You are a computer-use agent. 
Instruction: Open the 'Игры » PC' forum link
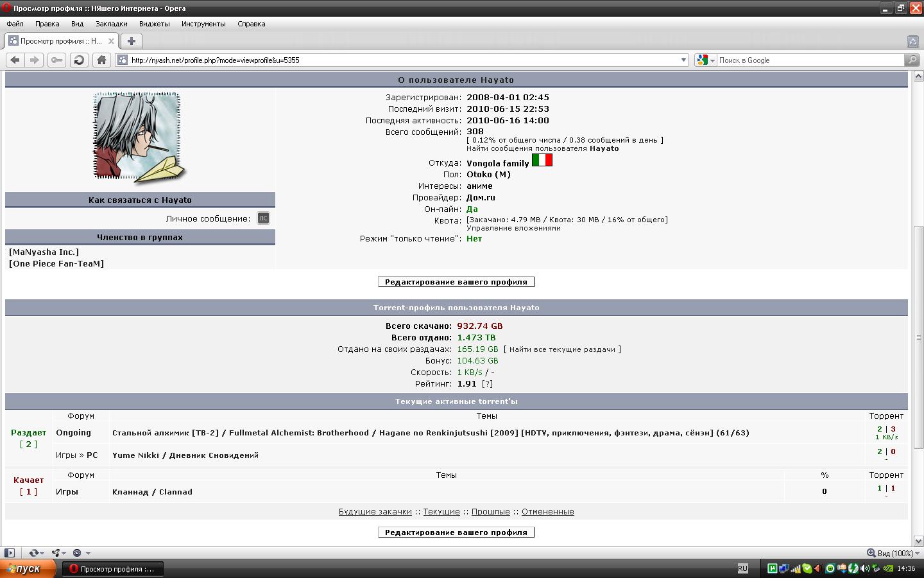[77, 455]
